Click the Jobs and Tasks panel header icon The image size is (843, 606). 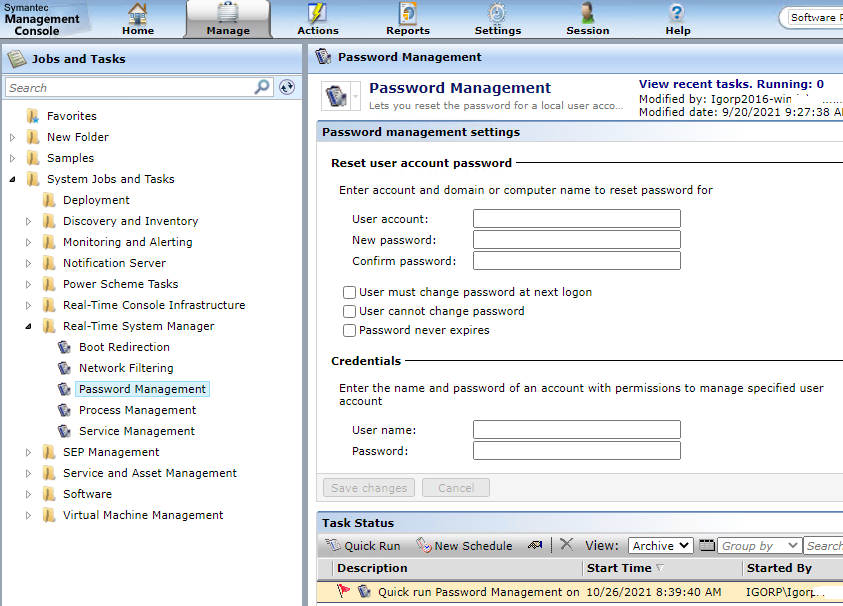[17, 59]
